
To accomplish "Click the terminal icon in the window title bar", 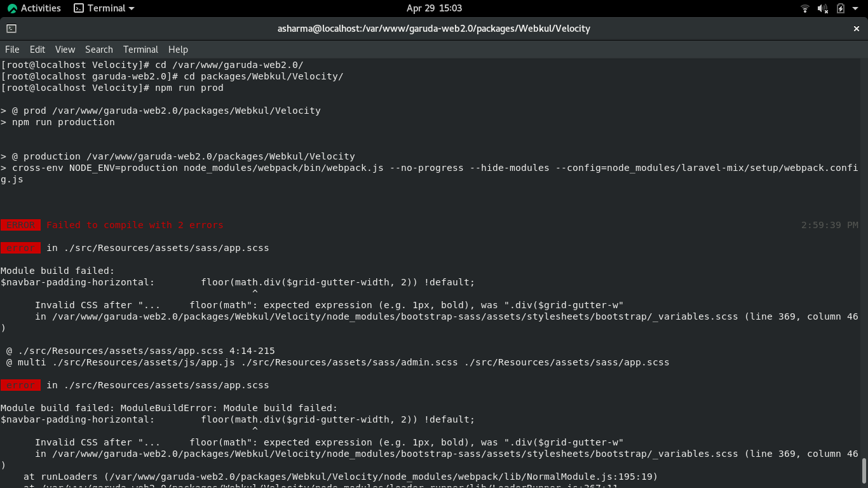I will point(11,29).
